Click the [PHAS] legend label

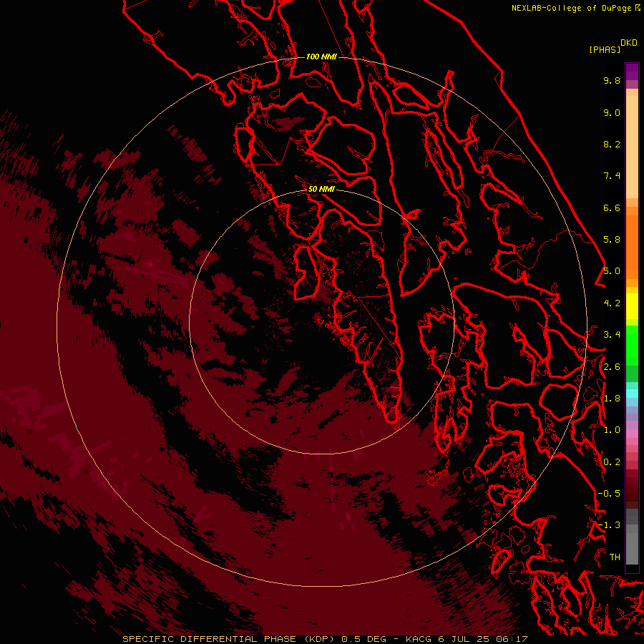click(x=605, y=49)
